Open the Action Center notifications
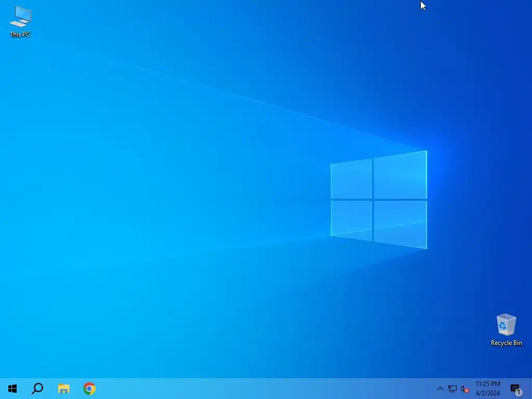Screen dimensions: 532x399 click(x=515, y=389)
